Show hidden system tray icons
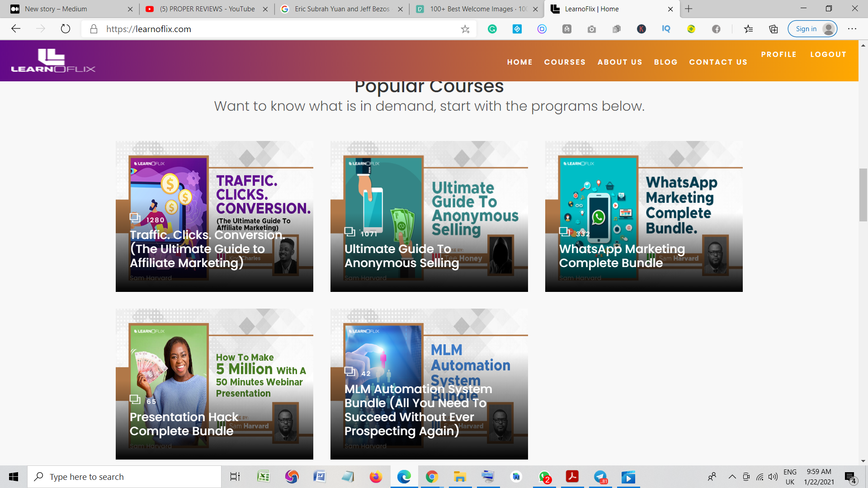Viewport: 868px width, 488px height. (x=732, y=477)
